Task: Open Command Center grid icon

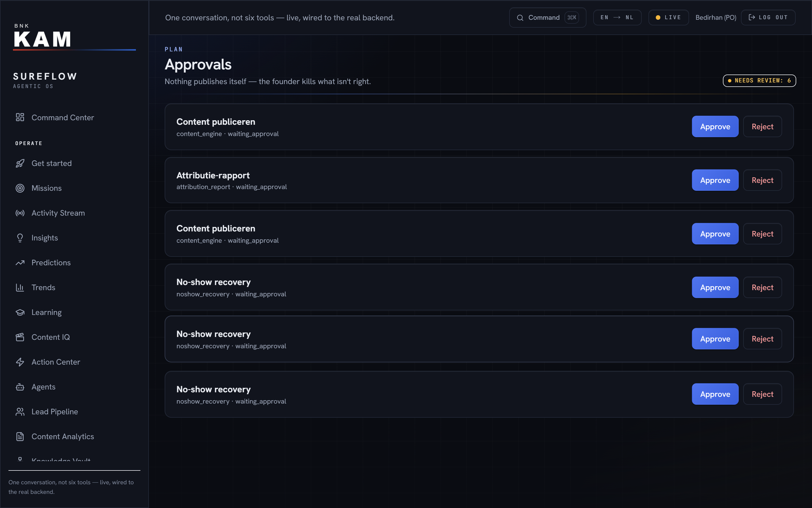Action: pyautogui.click(x=20, y=117)
